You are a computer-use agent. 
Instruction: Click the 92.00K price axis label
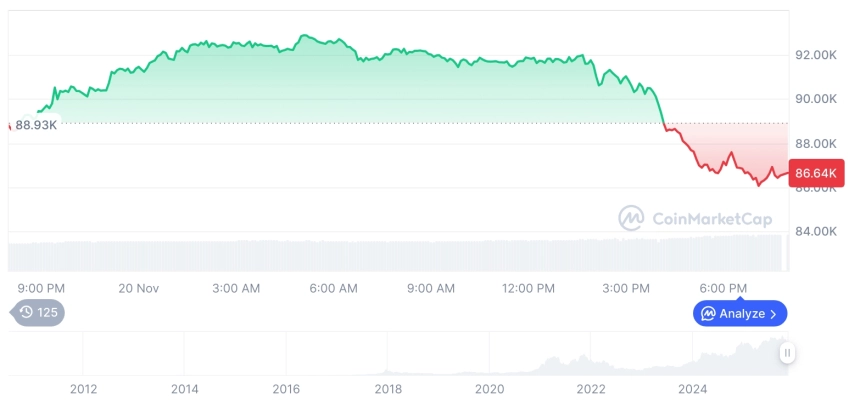[815, 55]
